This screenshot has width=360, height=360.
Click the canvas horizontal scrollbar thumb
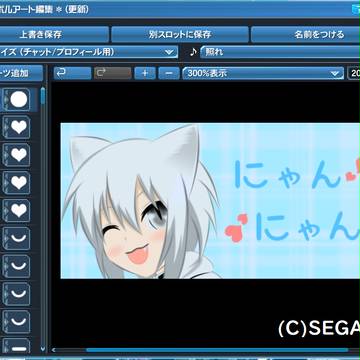coord(217,350)
